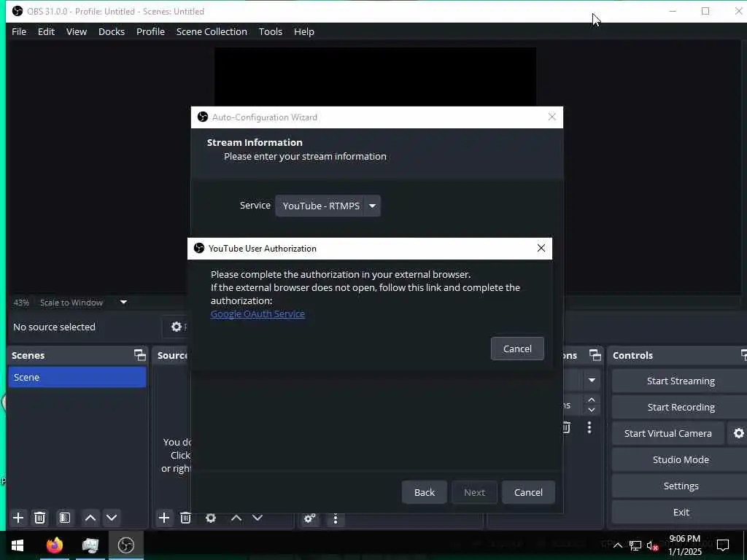The height and width of the screenshot is (560, 747).
Task: Move the scene up with the arrow icon
Action: point(90,518)
